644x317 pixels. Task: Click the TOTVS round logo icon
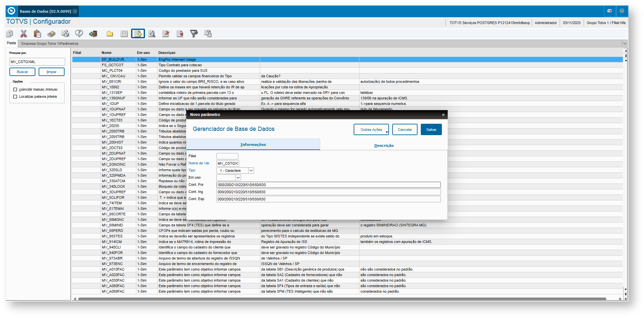coord(11,11)
